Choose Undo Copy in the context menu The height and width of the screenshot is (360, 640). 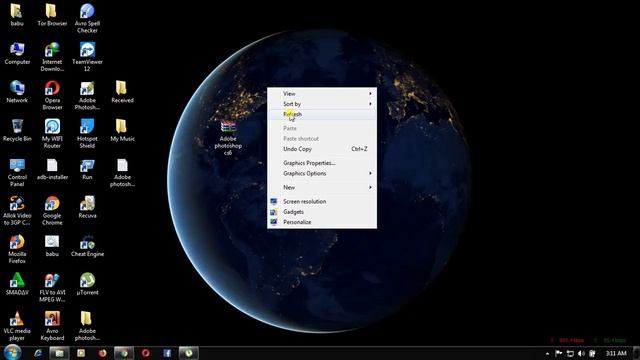322,149
